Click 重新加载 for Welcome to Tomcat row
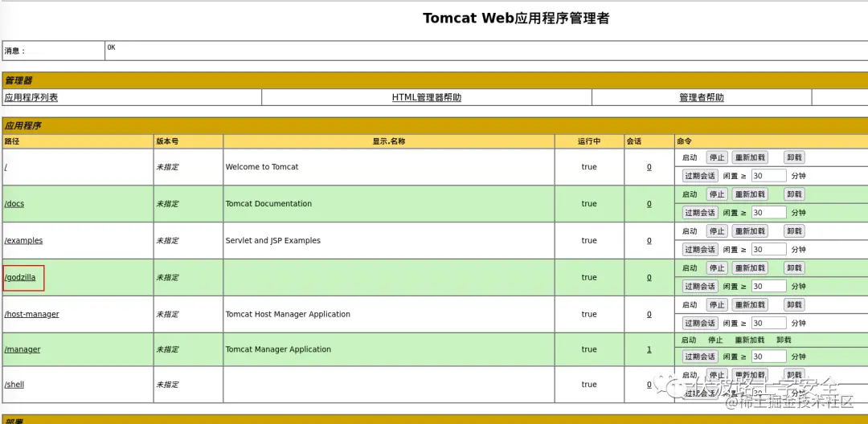Image resolution: width=868 pixels, height=424 pixels. (750, 157)
